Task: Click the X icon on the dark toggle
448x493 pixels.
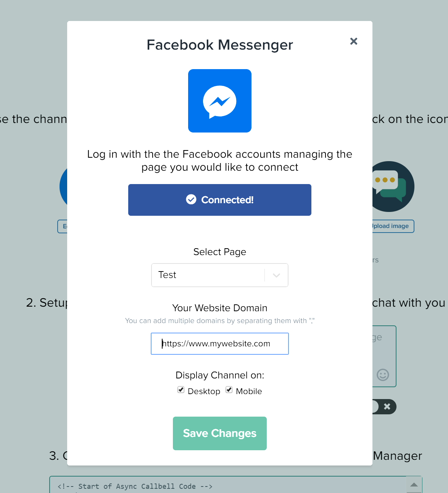Action: pyautogui.click(x=387, y=406)
